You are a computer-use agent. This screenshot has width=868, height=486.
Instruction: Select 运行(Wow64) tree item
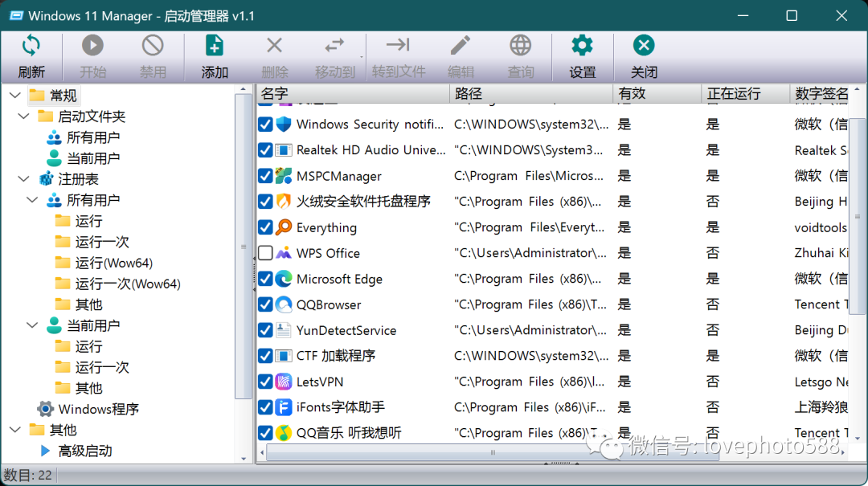pos(113,263)
